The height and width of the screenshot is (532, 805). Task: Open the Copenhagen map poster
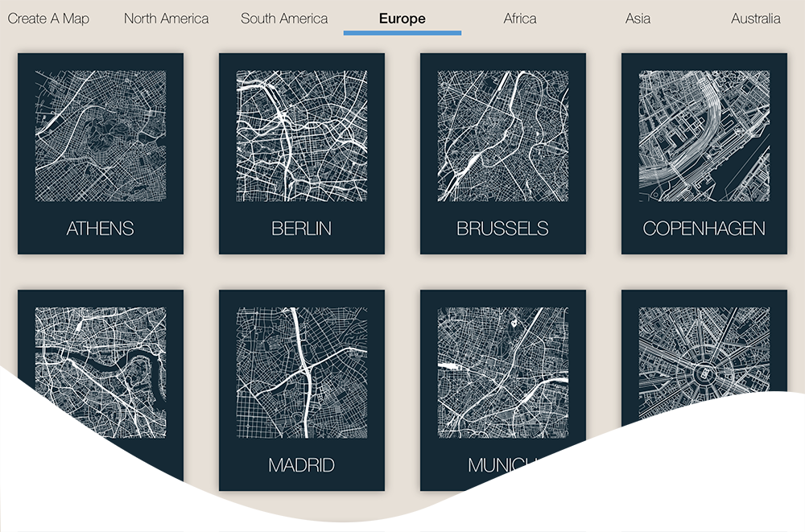[x=704, y=136]
